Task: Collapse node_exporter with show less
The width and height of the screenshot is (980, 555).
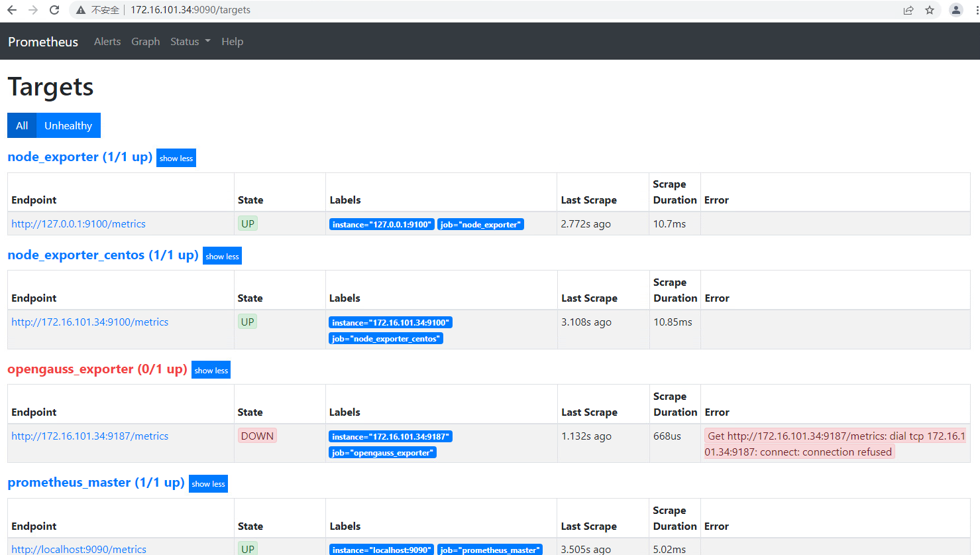Action: [x=176, y=158]
